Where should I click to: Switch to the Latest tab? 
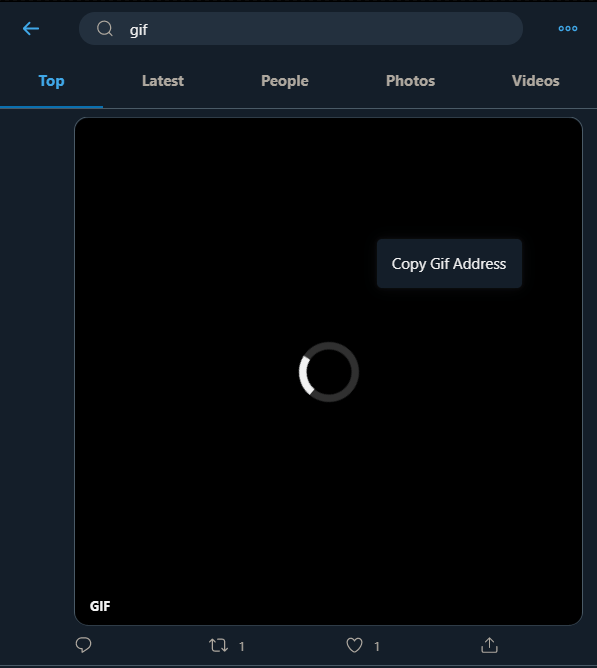click(163, 81)
